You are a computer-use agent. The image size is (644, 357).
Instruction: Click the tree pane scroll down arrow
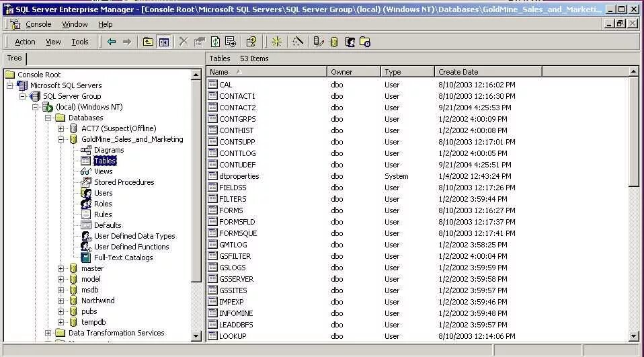coord(196,336)
